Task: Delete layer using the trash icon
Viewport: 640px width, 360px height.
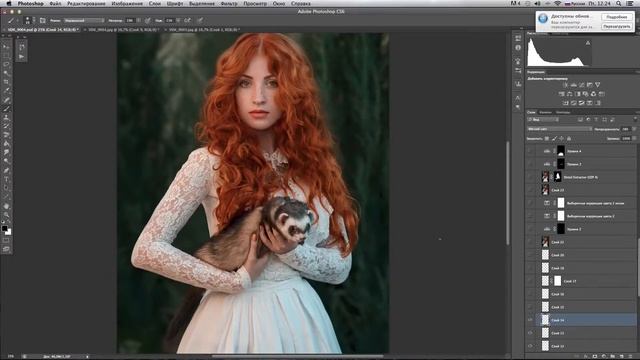Action: (x=631, y=356)
